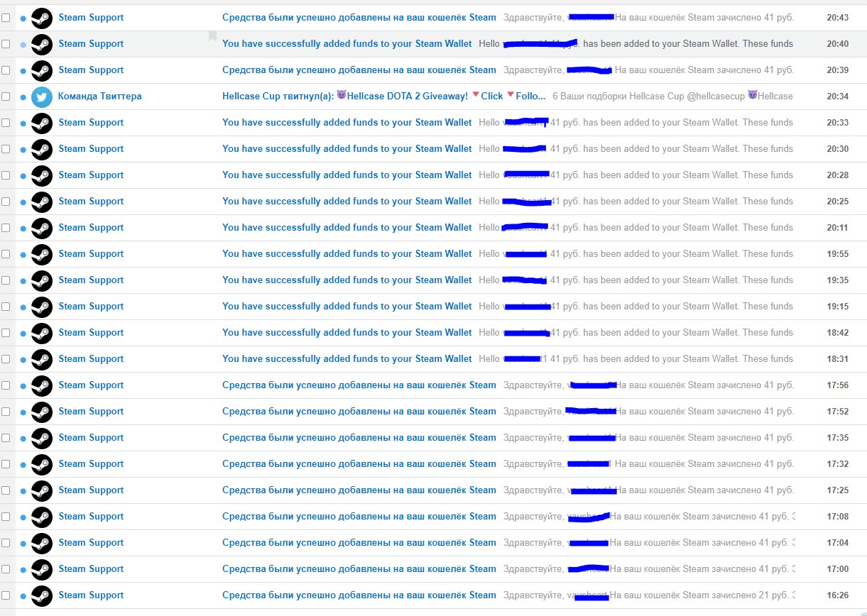Click the Steam avatar on the 20:28 email

[42, 175]
